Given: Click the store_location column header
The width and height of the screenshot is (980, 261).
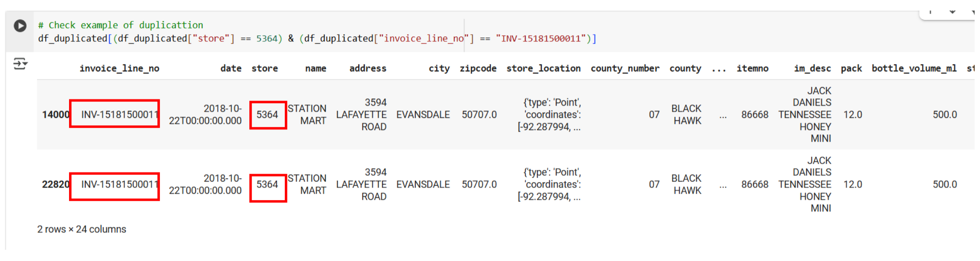Looking at the screenshot, I should coord(543,69).
